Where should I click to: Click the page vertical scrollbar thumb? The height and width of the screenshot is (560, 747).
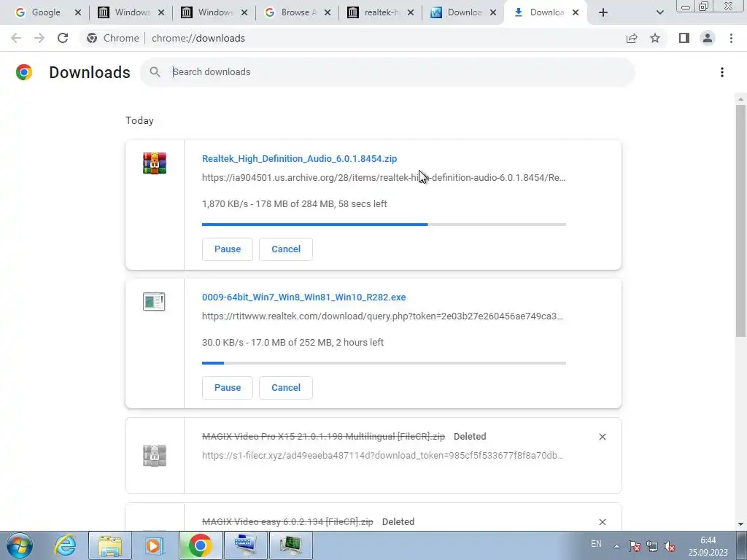(x=740, y=221)
